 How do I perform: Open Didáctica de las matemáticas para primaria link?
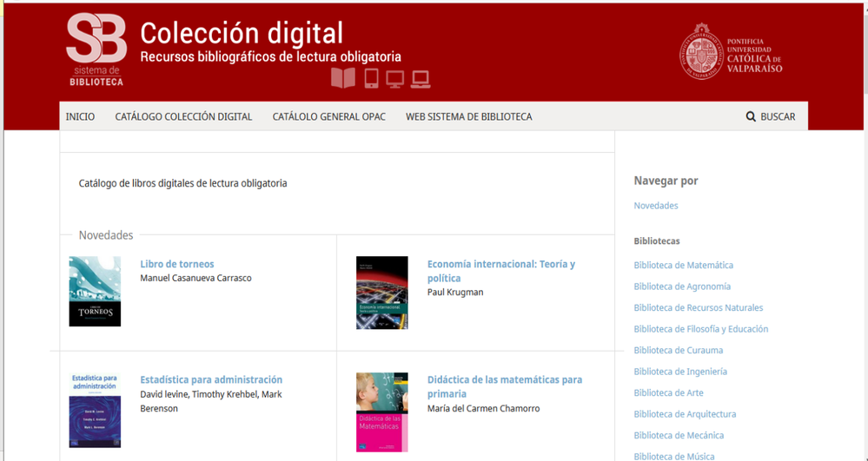point(505,387)
